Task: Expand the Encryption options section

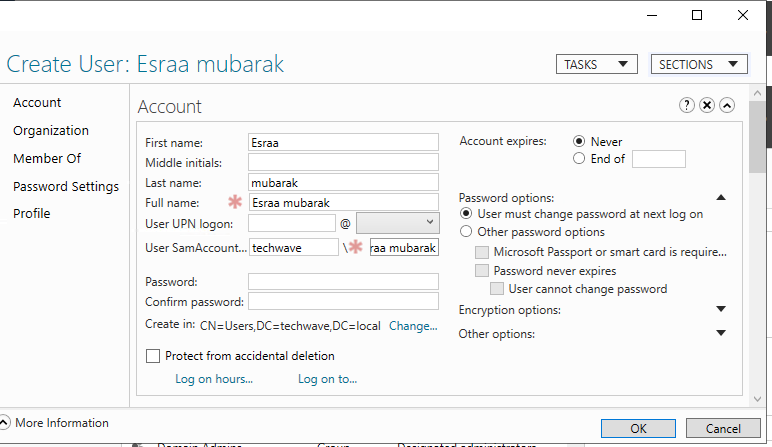Action: coord(721,310)
